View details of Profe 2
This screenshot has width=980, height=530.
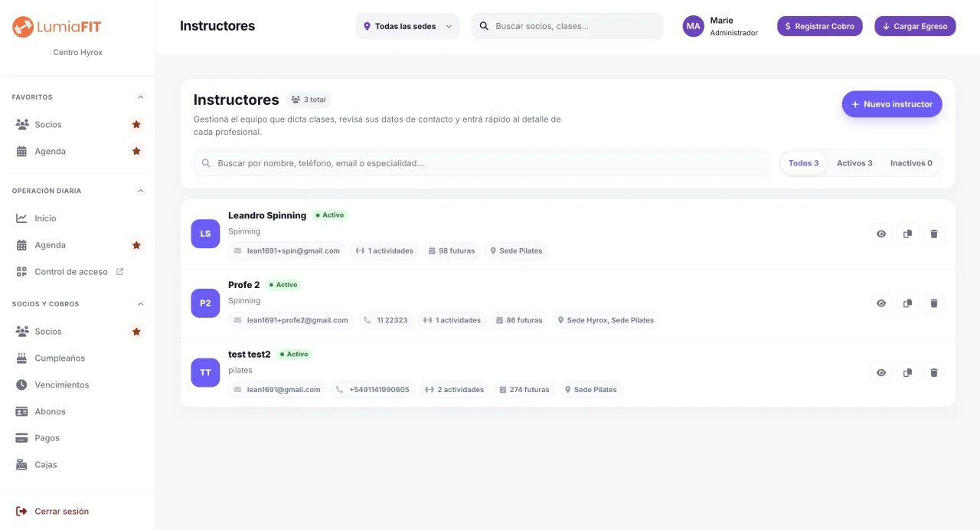pos(881,303)
